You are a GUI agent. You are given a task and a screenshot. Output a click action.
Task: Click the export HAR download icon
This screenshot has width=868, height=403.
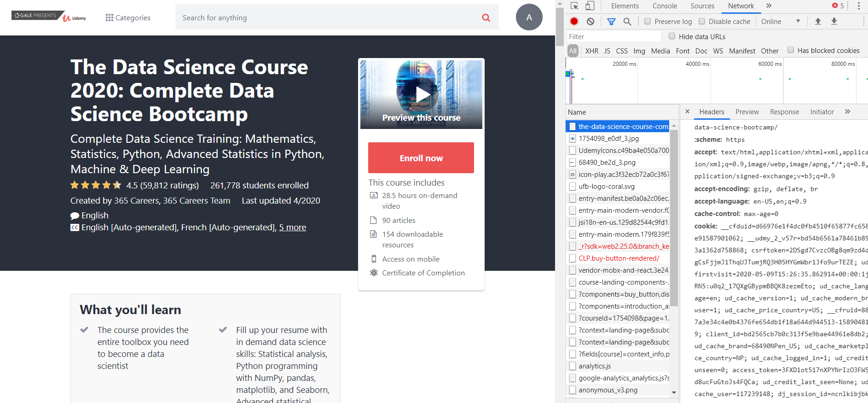[x=834, y=21]
